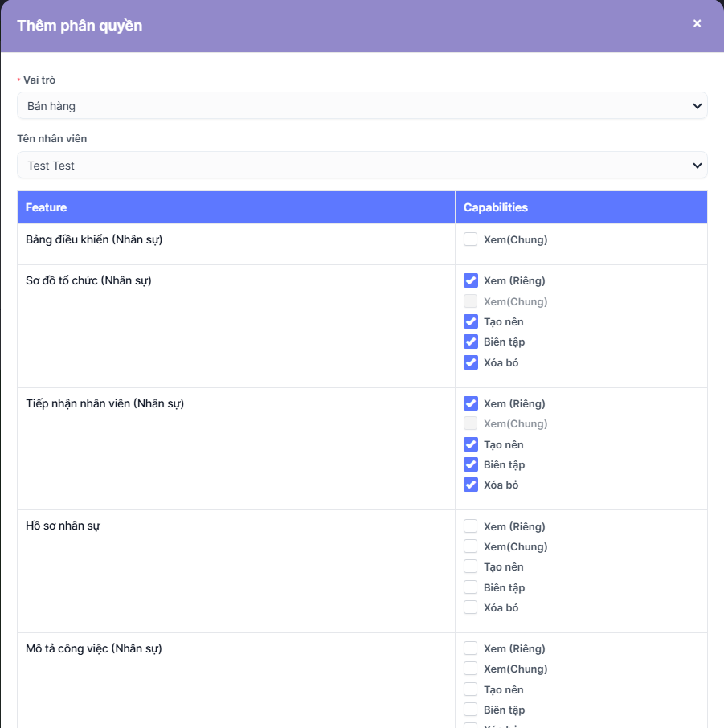Tick Xem(Chung) for Mô tả công việc
Image resolution: width=724 pixels, height=728 pixels.
coord(471,669)
